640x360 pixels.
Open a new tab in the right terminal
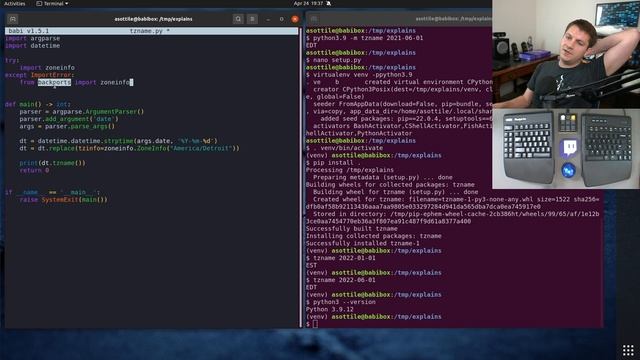(x=314, y=19)
